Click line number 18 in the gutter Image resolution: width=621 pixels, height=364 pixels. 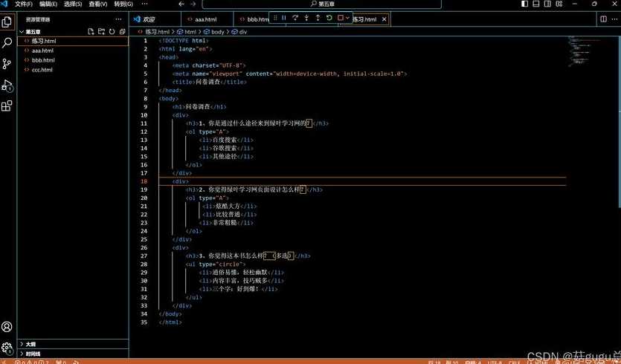coord(144,181)
